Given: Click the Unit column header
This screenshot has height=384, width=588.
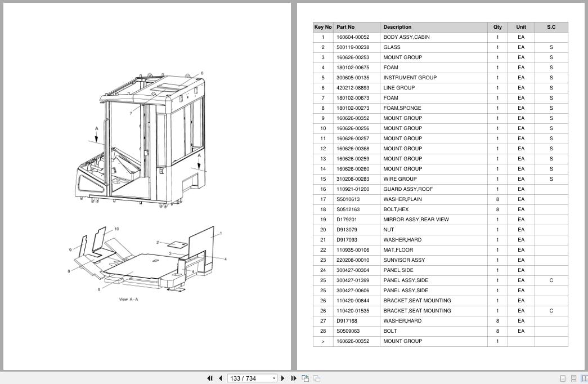Looking at the screenshot, I should (521, 27).
